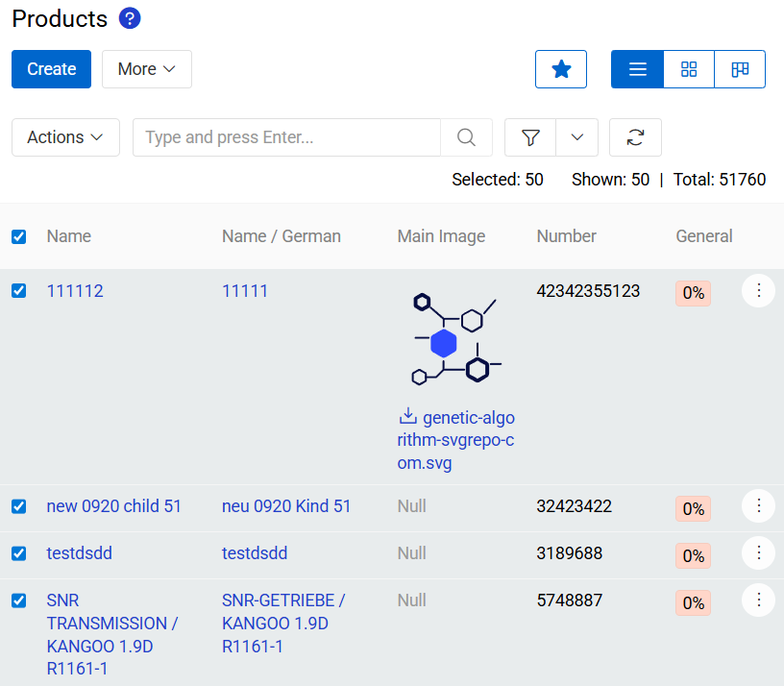
Task: Open the filter funnel icon
Action: pos(530,137)
